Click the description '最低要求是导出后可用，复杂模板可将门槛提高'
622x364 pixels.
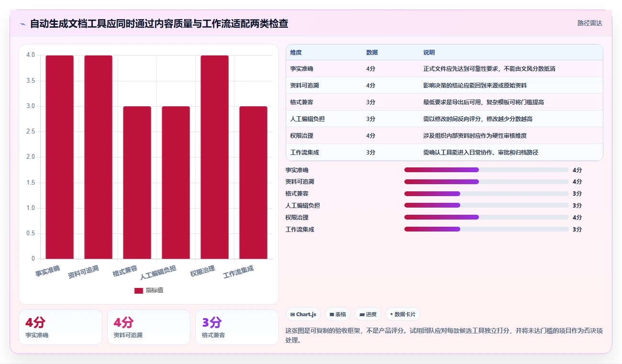point(483,102)
